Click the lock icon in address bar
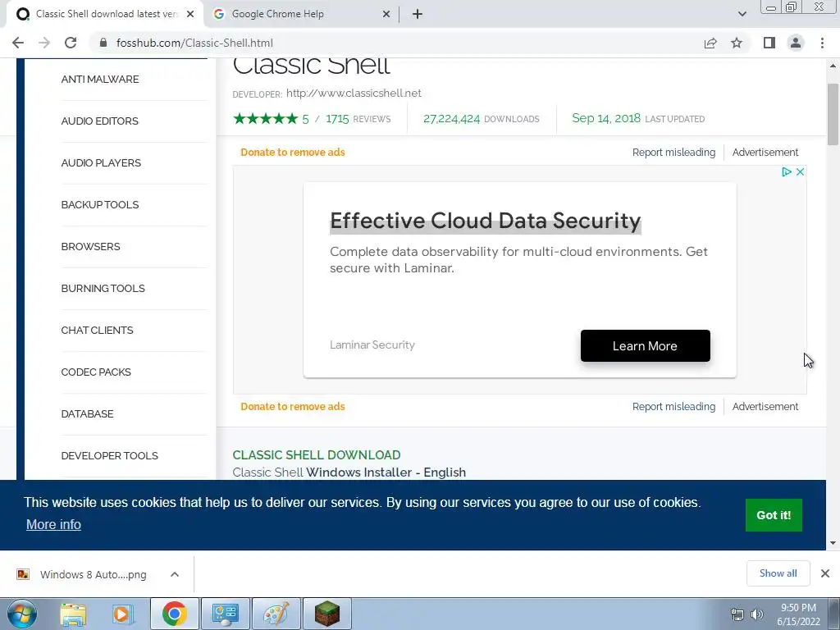Viewport: 840px width, 630px height. [x=103, y=43]
